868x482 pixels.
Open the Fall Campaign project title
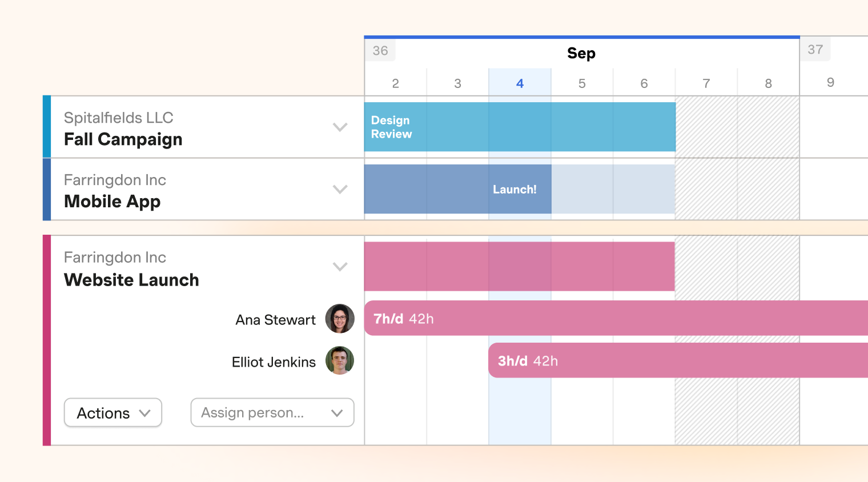click(x=123, y=139)
